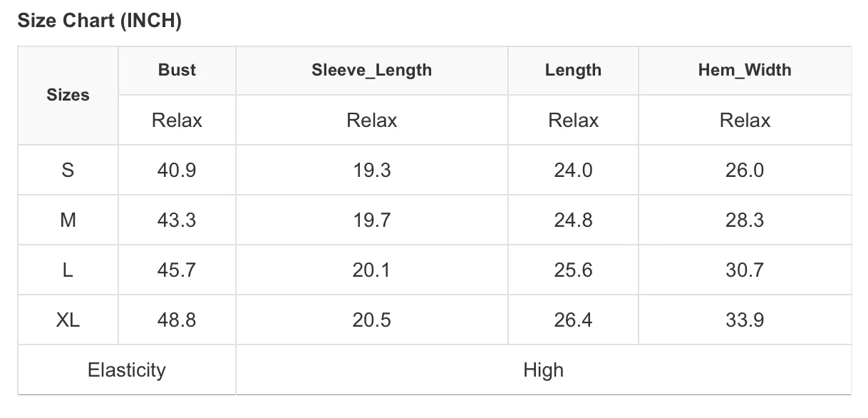Click the Sleeve_Length column header

click(371, 70)
